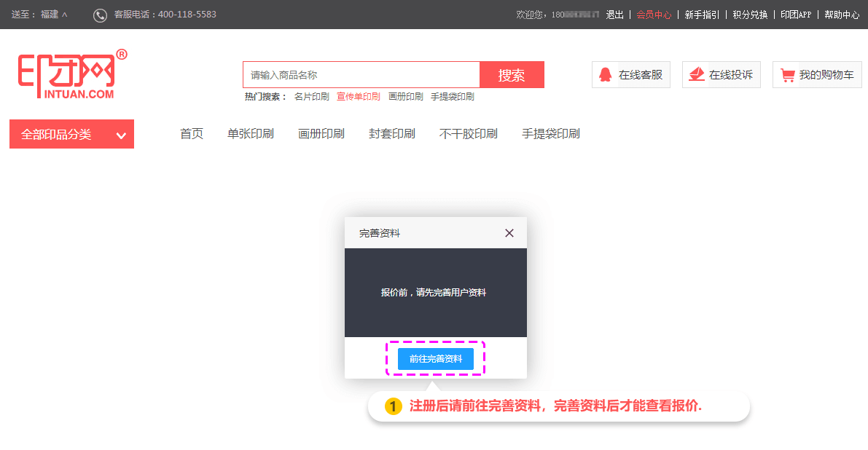Image resolution: width=868 pixels, height=450 pixels.
Task: Click the product name search input field
Action: (x=361, y=75)
